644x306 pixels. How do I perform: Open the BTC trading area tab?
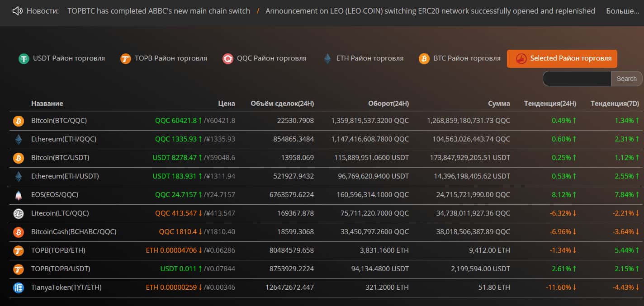pos(460,58)
